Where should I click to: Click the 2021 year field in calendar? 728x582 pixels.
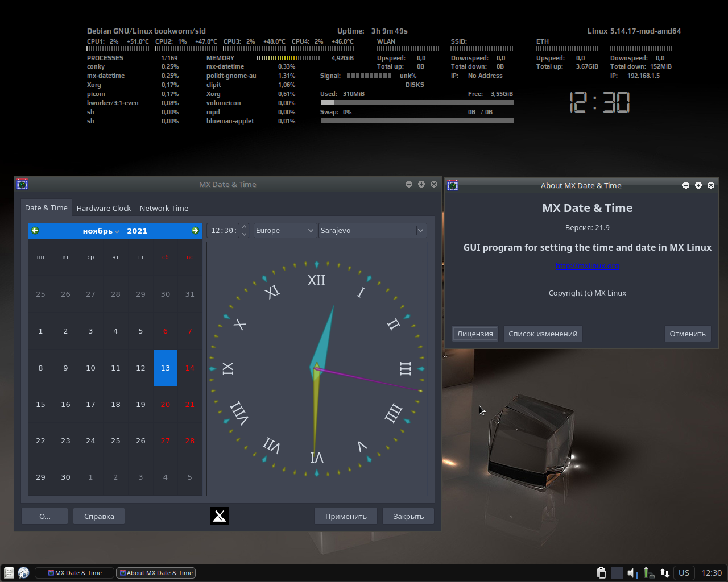coord(137,231)
